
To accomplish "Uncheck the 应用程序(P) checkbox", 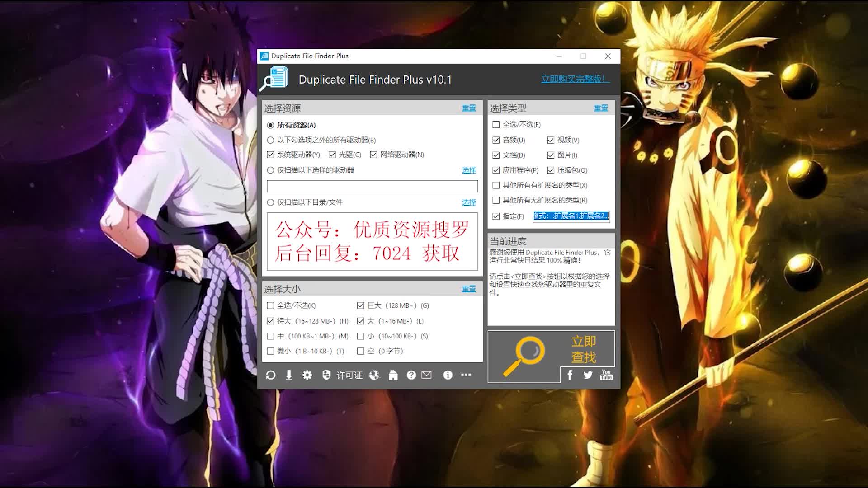I will click(x=496, y=170).
